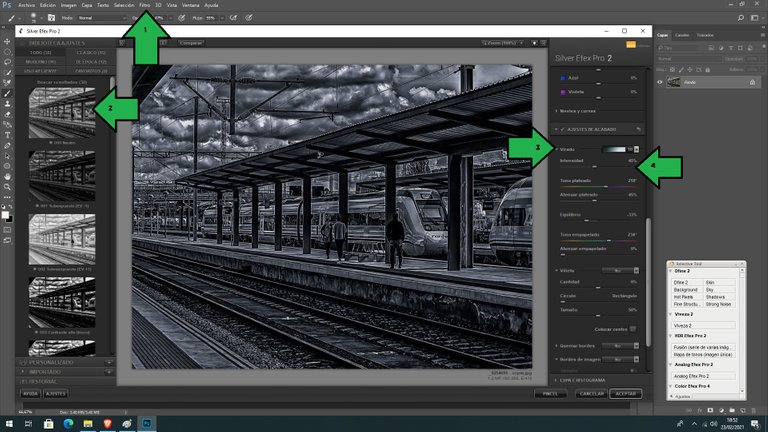Select the Brush tool in the toolbar
This screenshot has width=768, height=432.
(7, 93)
